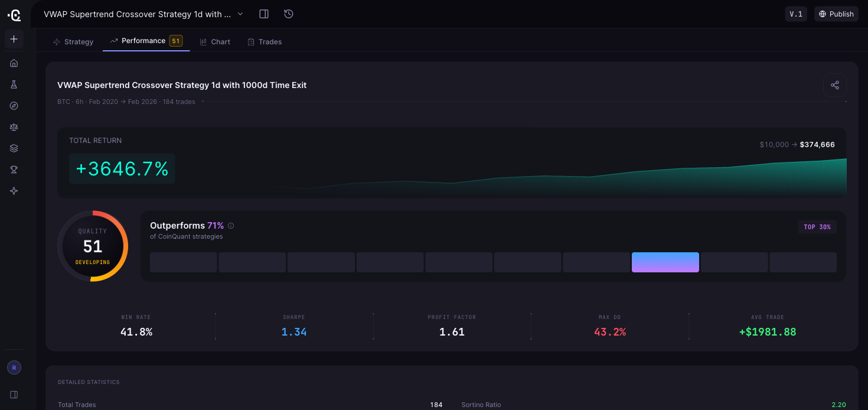
Task: Click the globe icon in Publish
Action: click(x=824, y=14)
